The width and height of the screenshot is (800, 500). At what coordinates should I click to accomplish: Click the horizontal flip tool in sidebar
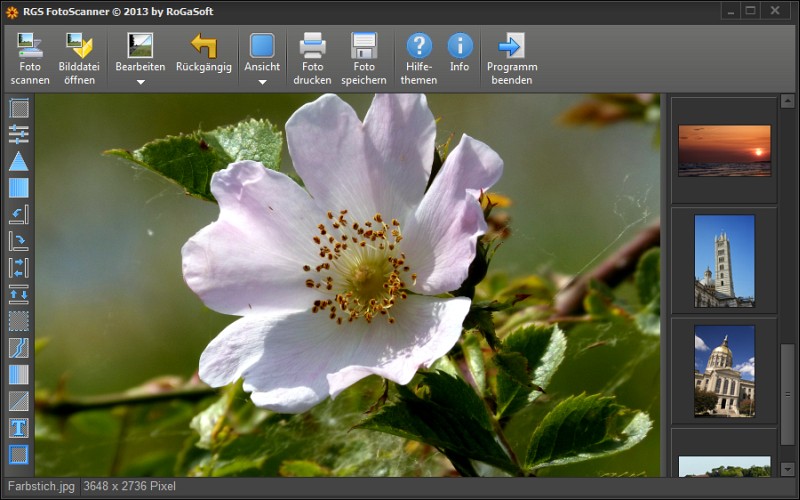tap(19, 268)
